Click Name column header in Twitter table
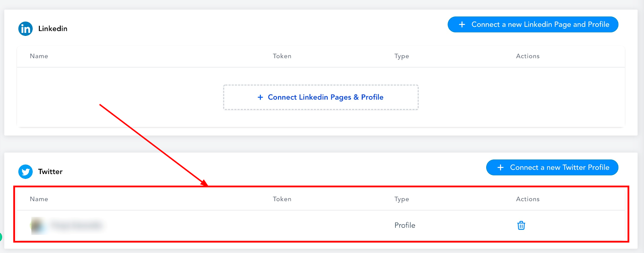 pyautogui.click(x=39, y=199)
